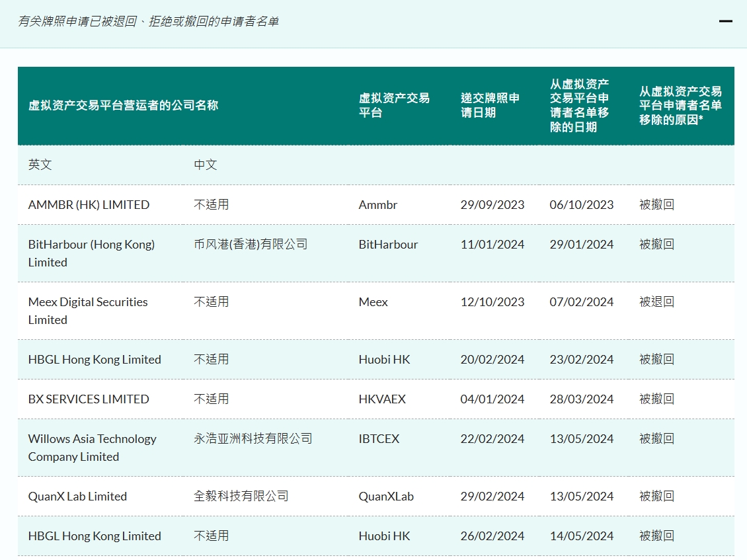Click 被撤回 reason in the AMMBR row
Viewport: 747px width, 560px height.
point(656,204)
